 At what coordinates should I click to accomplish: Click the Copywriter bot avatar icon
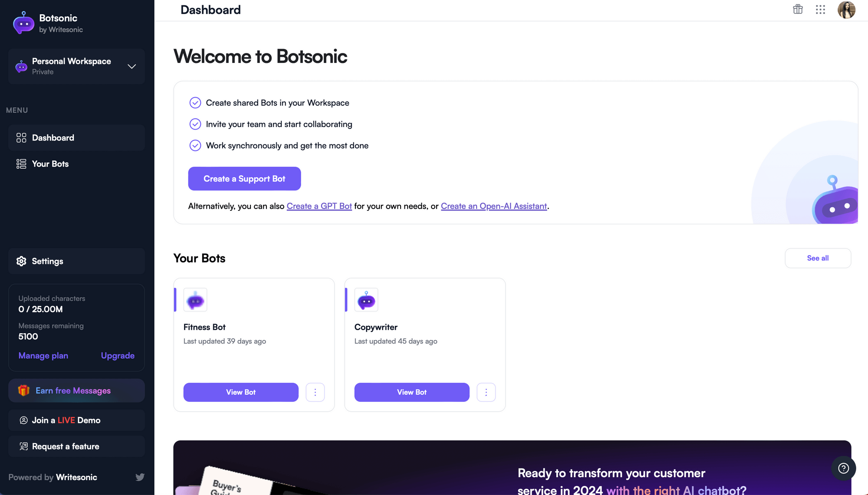[x=366, y=300]
